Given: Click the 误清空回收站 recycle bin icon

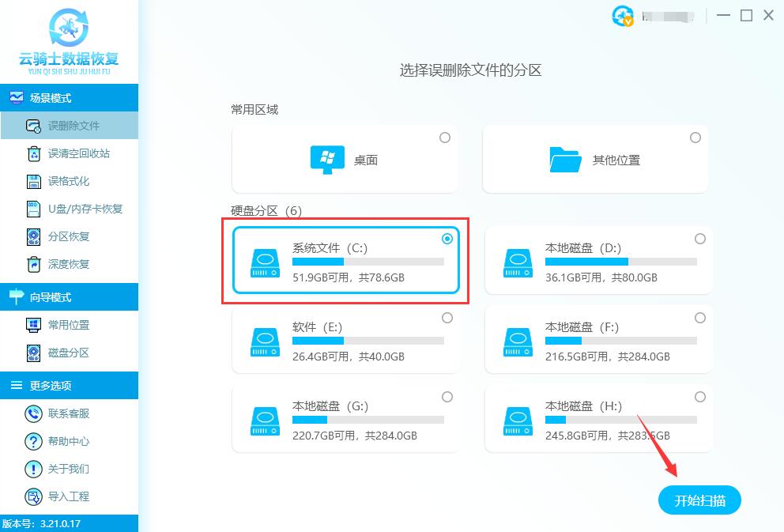Looking at the screenshot, I should click(x=33, y=153).
